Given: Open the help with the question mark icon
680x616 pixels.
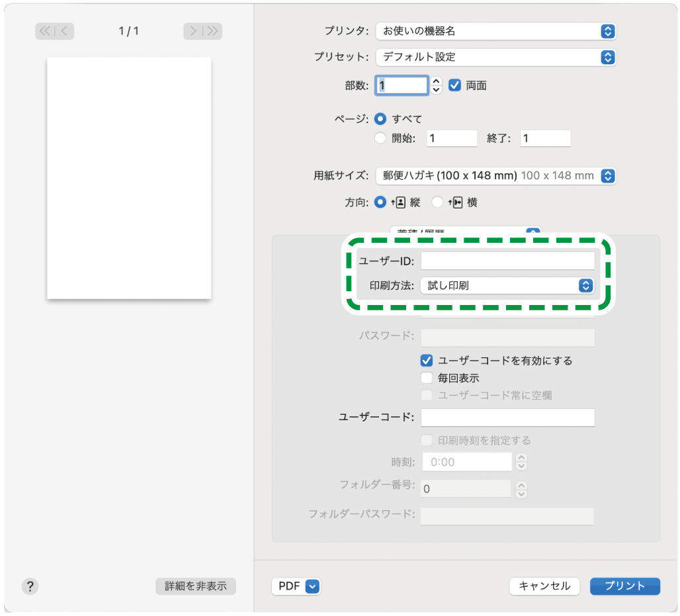Looking at the screenshot, I should 30,586.
